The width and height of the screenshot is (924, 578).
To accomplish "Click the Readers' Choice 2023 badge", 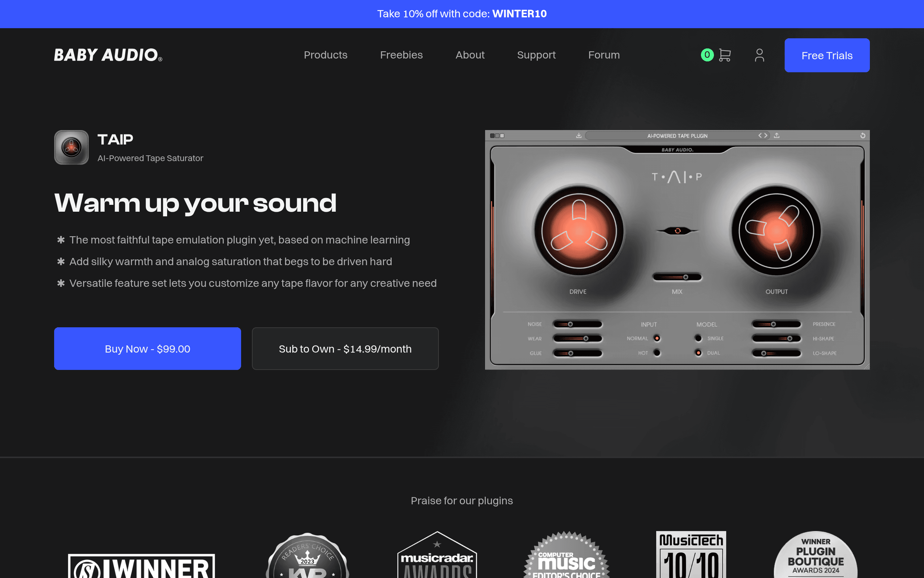I will (x=308, y=556).
